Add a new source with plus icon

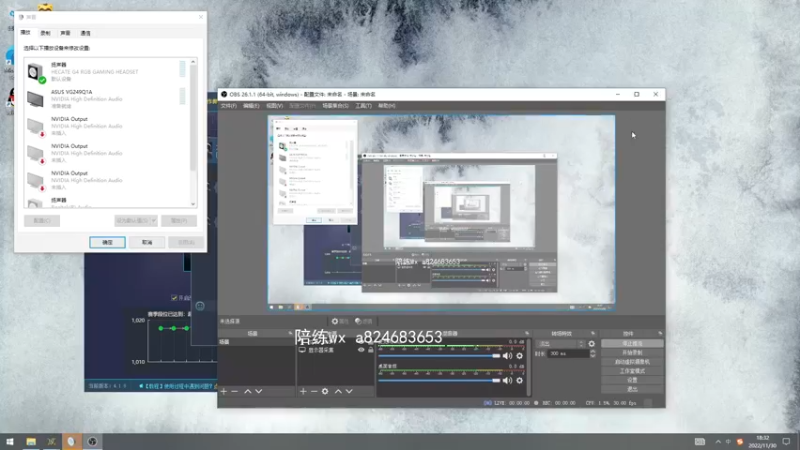303,391
